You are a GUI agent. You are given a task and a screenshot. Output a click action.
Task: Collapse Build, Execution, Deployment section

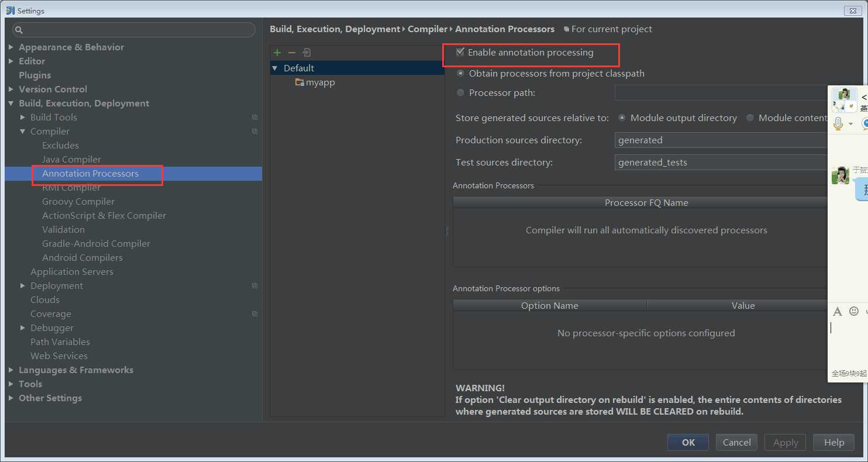click(x=11, y=104)
